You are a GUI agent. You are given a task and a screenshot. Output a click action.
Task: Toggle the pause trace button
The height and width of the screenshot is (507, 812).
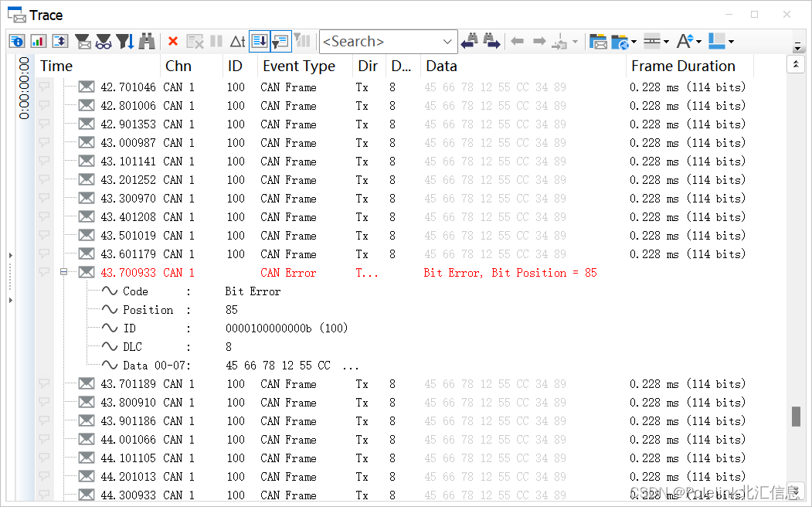click(216, 42)
